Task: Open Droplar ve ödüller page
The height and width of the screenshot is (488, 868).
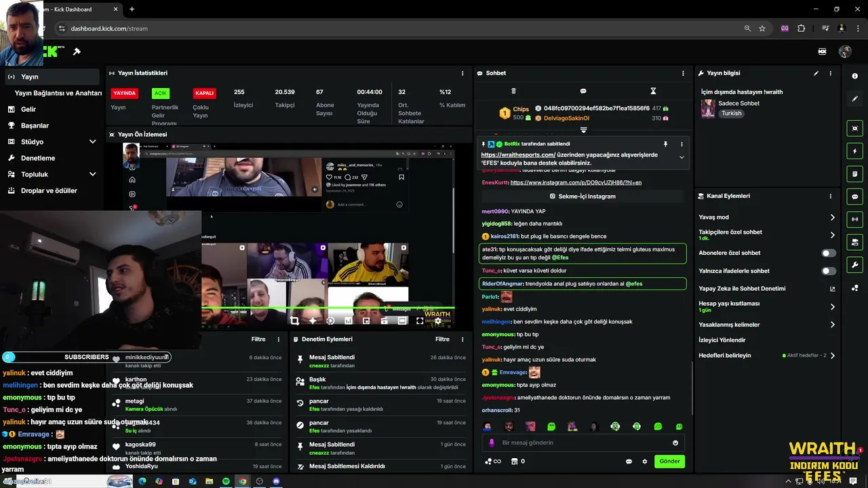Action: click(51, 190)
